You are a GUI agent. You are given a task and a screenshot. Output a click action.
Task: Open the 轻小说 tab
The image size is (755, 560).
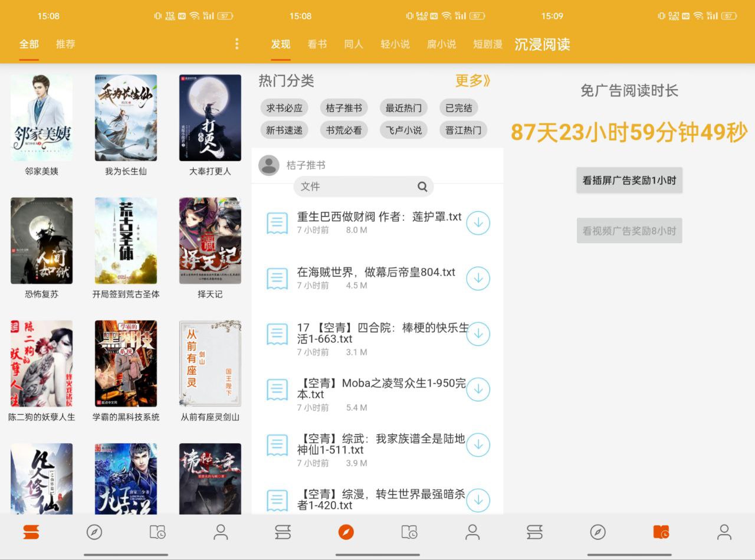(x=395, y=44)
